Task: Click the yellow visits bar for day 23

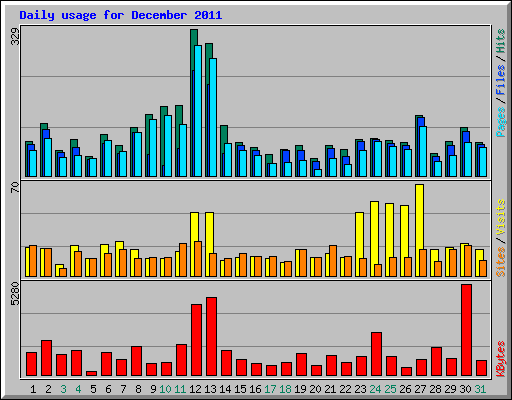Action: (x=360, y=235)
